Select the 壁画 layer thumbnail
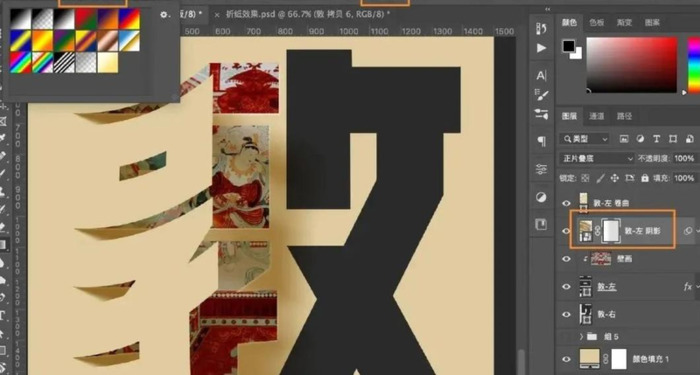This screenshot has width=700, height=375. pos(600,259)
